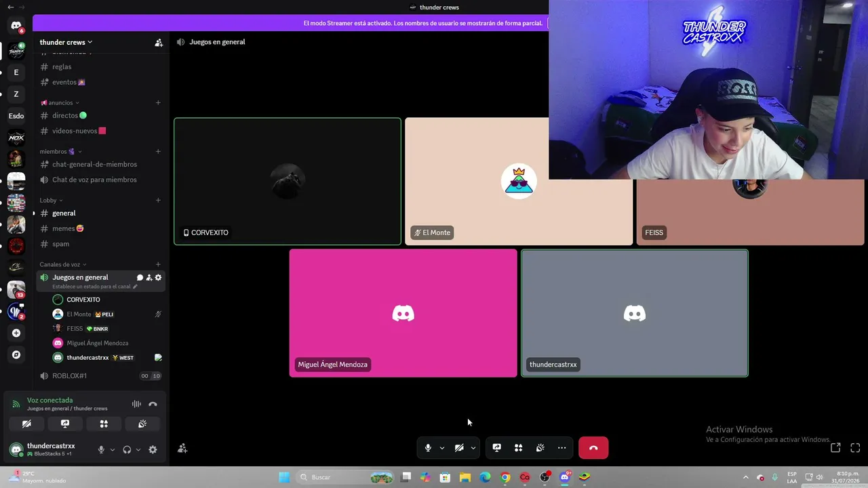Disconnect from voice in sidebar panel
The width and height of the screenshot is (868, 488).
coord(153,404)
